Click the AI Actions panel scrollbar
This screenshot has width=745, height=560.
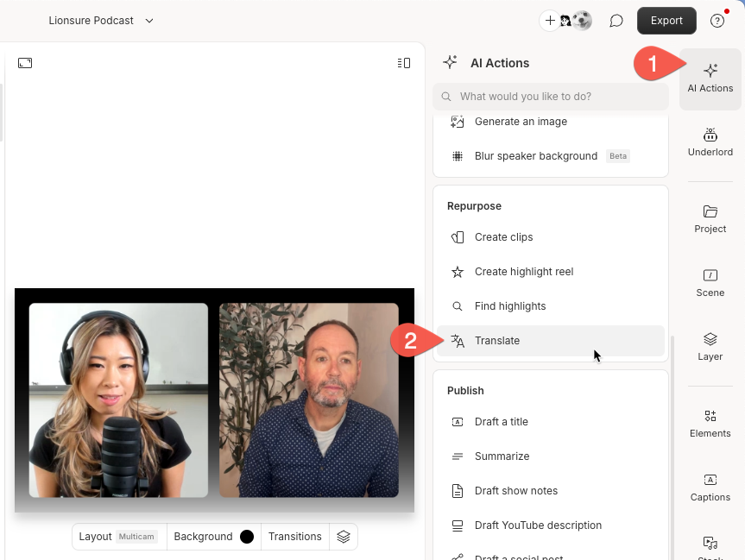coord(672,446)
